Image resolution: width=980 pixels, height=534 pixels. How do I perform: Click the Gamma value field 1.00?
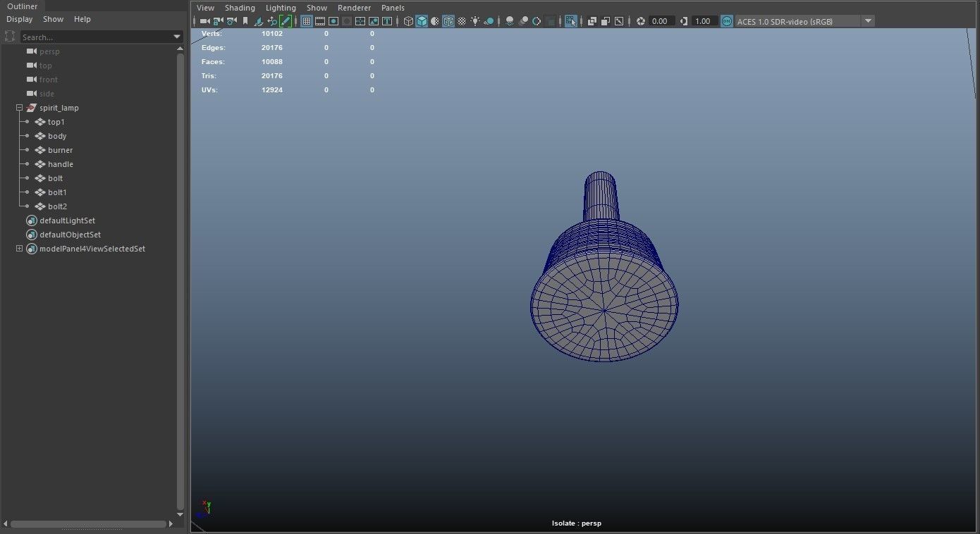coord(704,21)
